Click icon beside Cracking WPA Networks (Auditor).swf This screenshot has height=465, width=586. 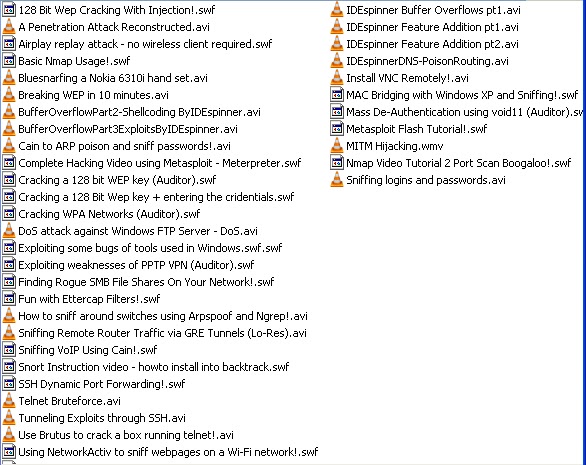9,214
